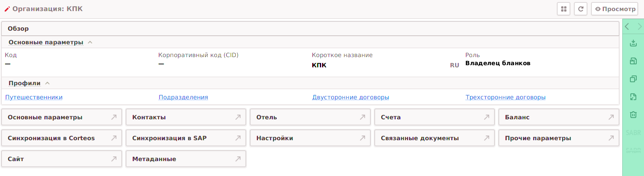Screen dimensions: 644x176
Task: Collapse the Профили section
Action: click(47, 83)
